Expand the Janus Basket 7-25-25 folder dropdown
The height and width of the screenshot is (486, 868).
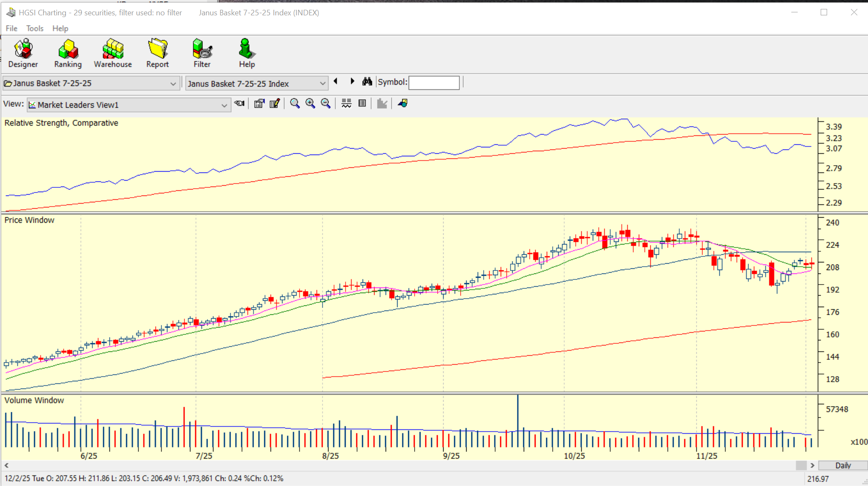(x=173, y=83)
